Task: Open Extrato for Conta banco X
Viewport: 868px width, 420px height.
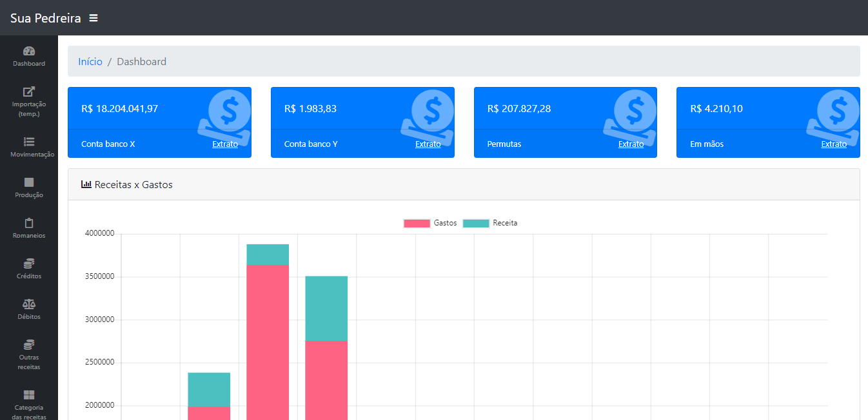Action: point(225,144)
